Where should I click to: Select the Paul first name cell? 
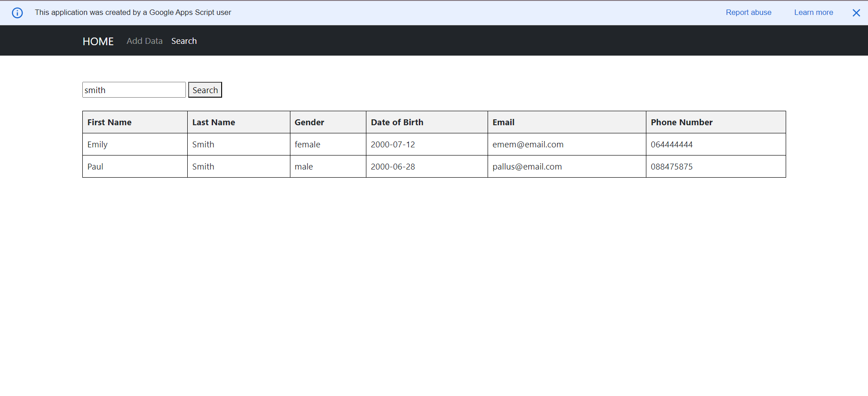pos(95,167)
